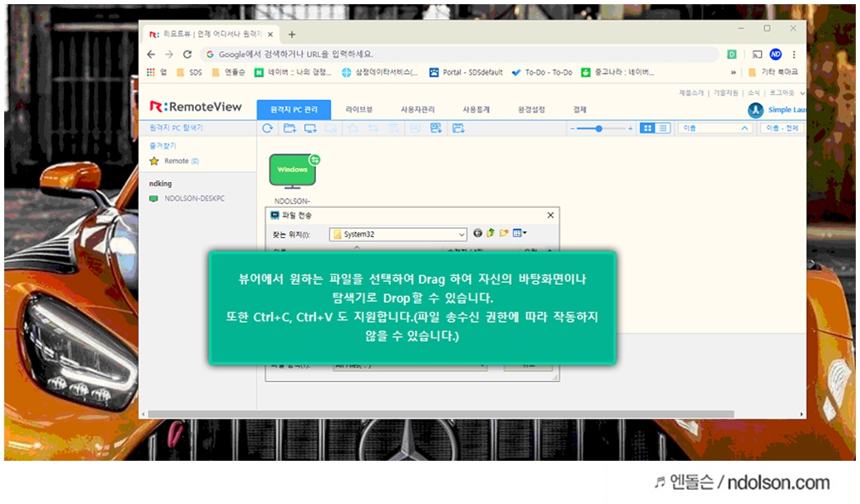Open the 엔돌슨 bookmark folder
Viewport: 860px width, 504px height.
[228, 72]
